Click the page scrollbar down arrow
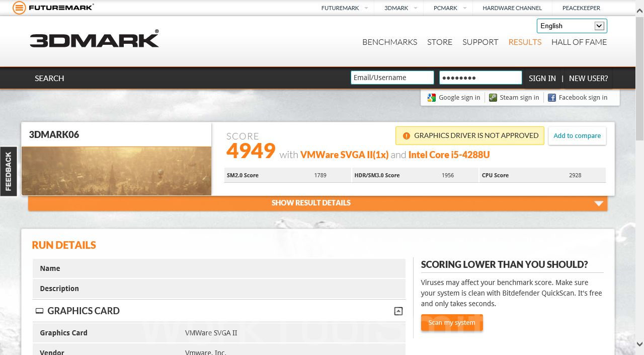The image size is (644, 355). pyautogui.click(x=639, y=344)
